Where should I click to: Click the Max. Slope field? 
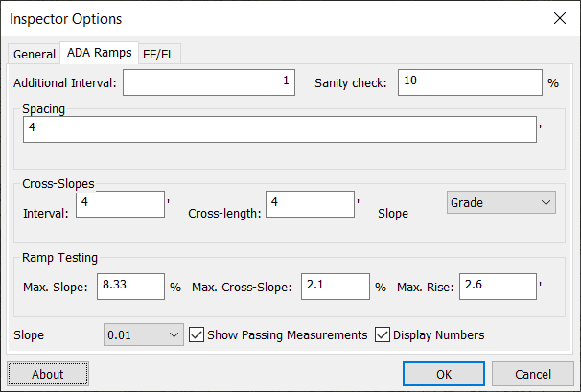coord(130,287)
